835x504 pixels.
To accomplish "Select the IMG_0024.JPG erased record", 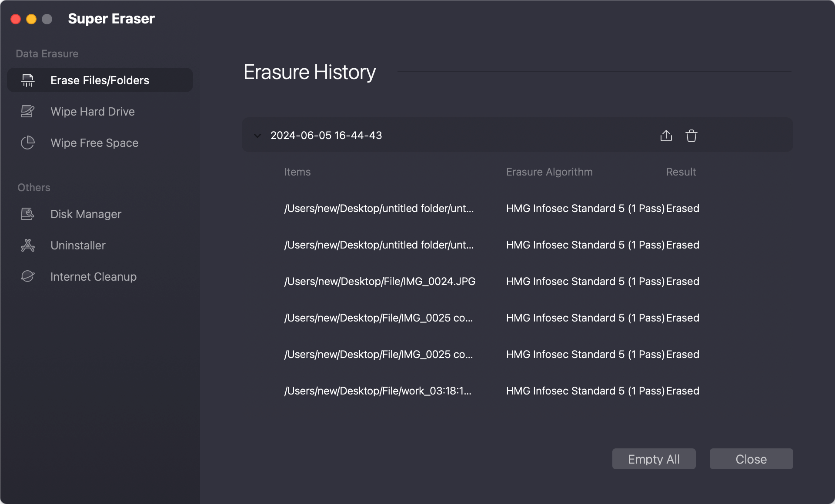I will click(379, 281).
